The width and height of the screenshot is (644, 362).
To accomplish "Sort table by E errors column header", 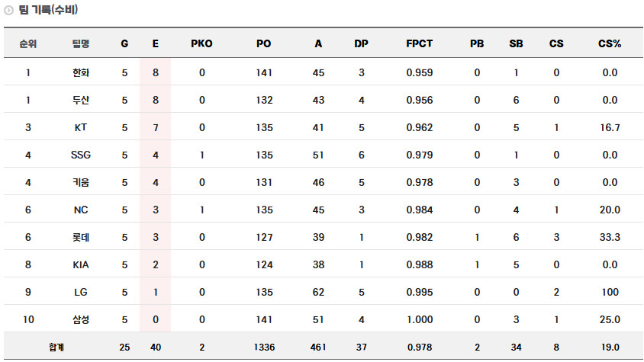I will [156, 43].
